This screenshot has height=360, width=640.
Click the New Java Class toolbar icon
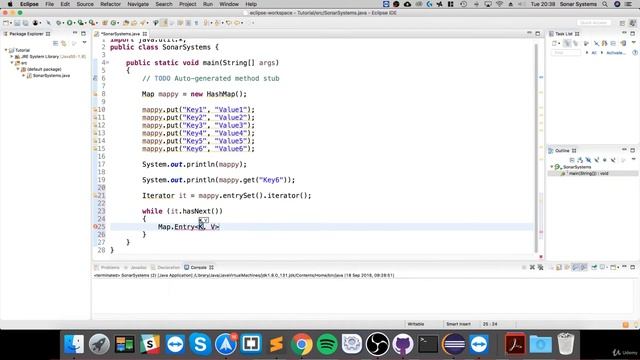point(114,23)
